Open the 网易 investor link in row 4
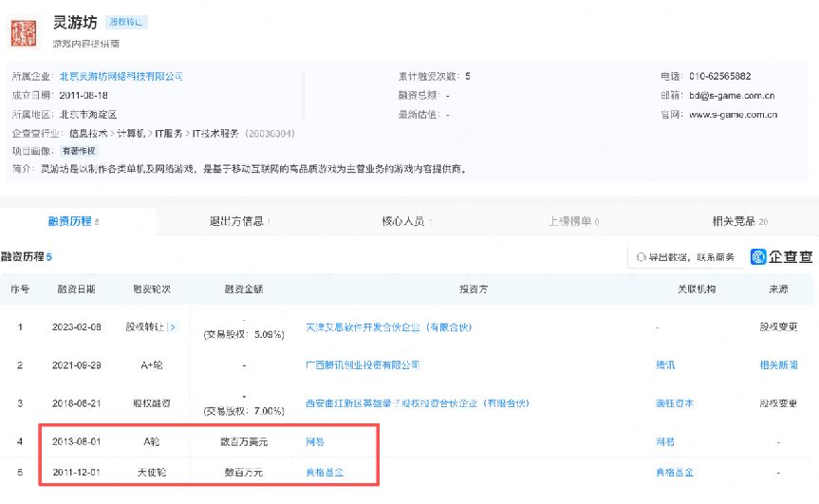 (x=315, y=442)
